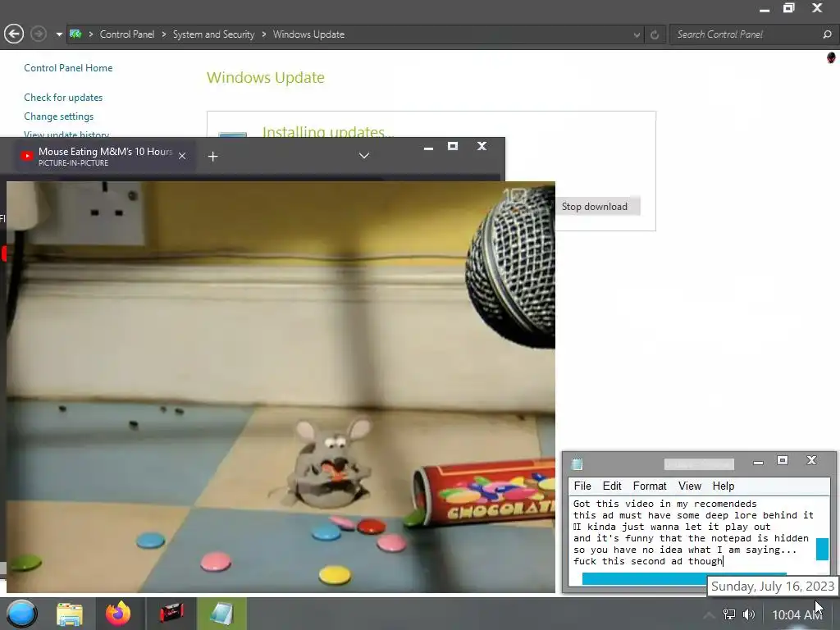Screen dimensions: 840x630
Task: Select System and Security breadcrumb
Action: (x=213, y=34)
